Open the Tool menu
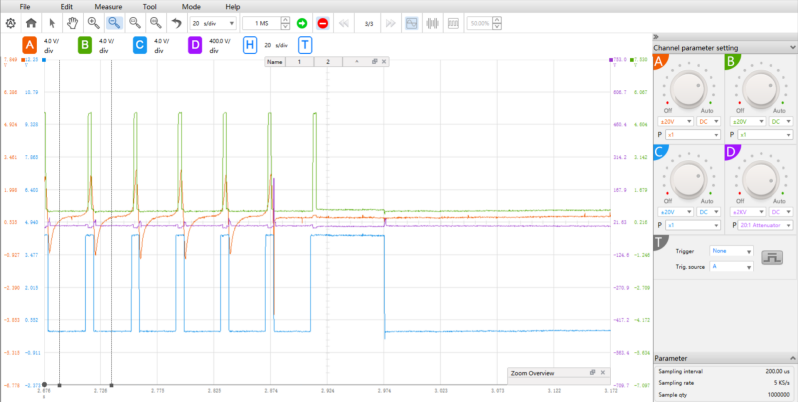The height and width of the screenshot is (402, 798). [x=149, y=6]
